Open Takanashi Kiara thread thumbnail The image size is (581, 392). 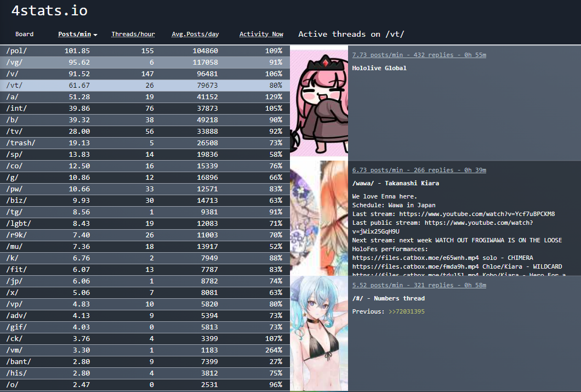319,218
